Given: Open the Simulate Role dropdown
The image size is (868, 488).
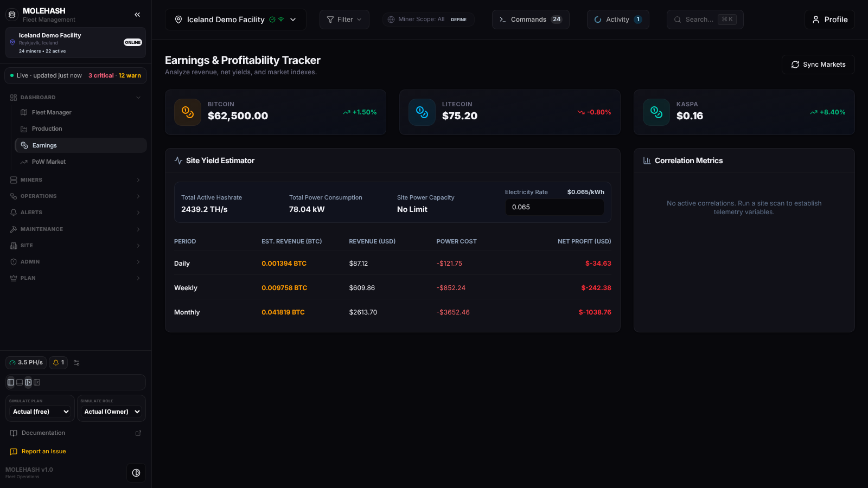Looking at the screenshot, I should tap(112, 412).
